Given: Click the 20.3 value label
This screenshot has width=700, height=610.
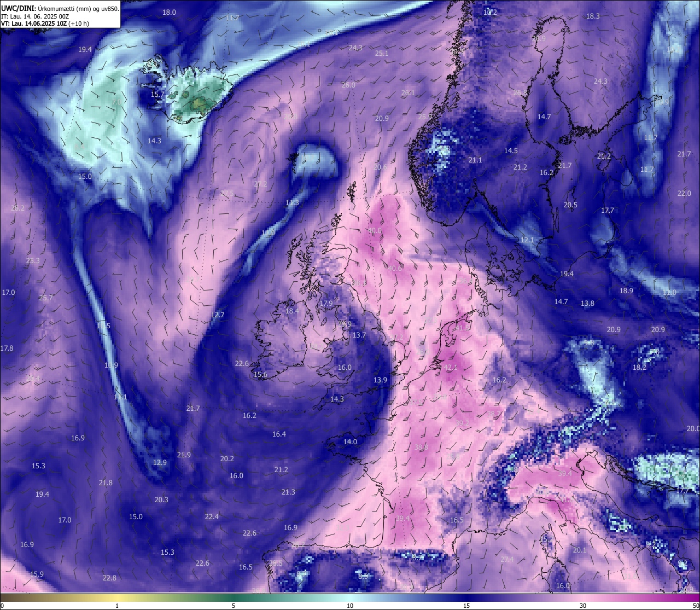Looking at the screenshot, I should (x=161, y=499).
